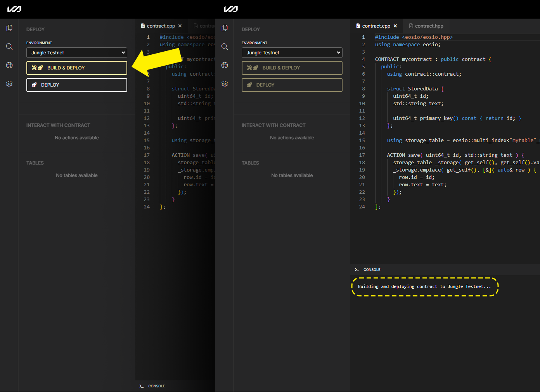Screen dimensions: 540x392
Task: Open the search icon in right panel sidebar
Action: 225,47
